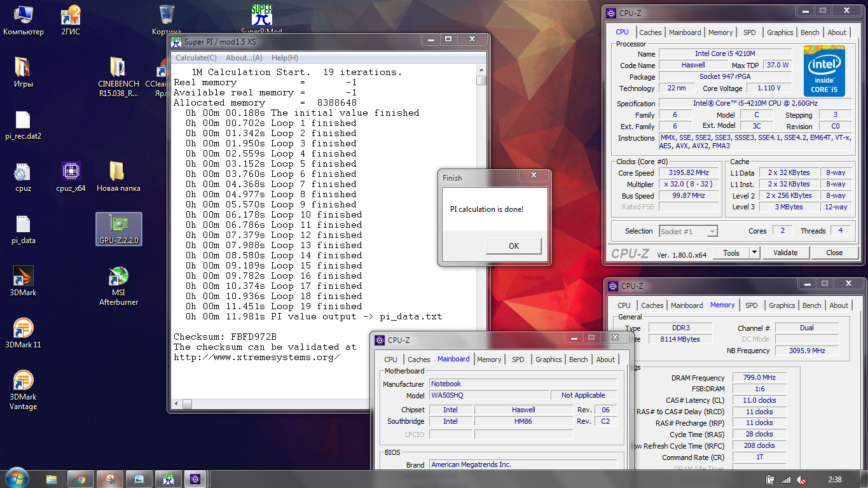Click the Super PI title bar icon
This screenshot has width=868, height=488.
(177, 41)
